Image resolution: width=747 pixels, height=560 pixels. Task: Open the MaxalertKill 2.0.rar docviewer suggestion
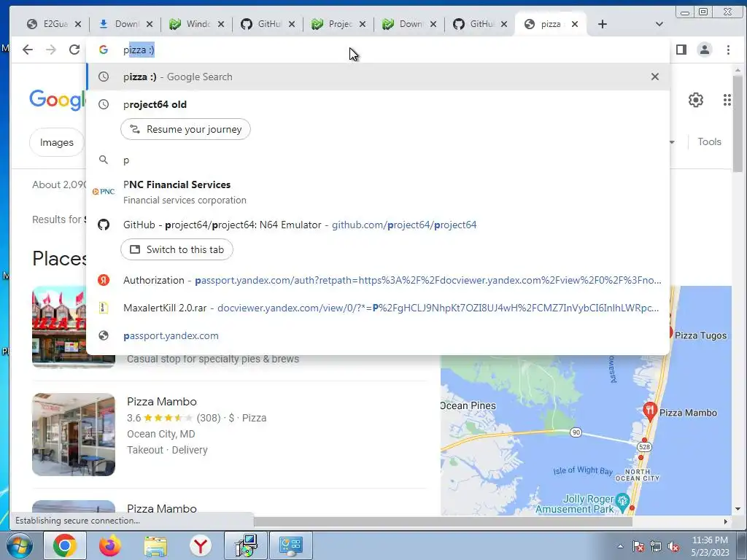pos(378,308)
